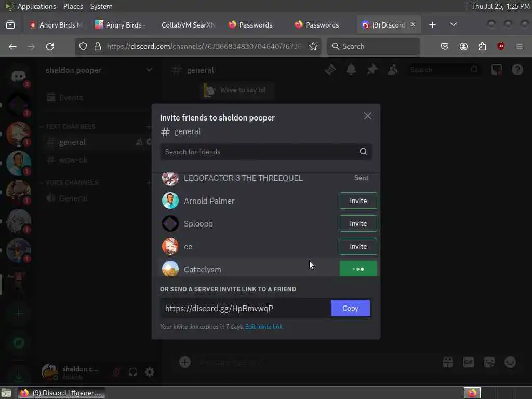This screenshot has height=399, width=532.
Task: Create a new text channel plus icon
Action: point(149,127)
